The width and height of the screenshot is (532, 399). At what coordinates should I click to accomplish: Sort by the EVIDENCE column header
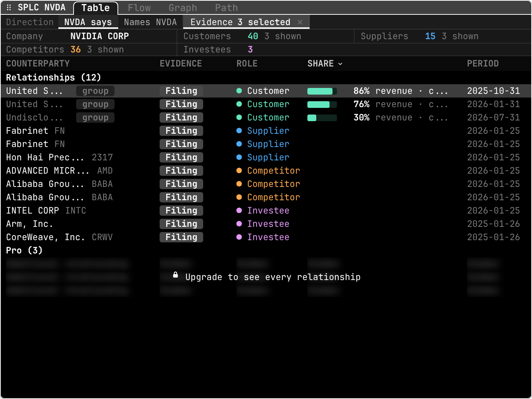point(181,64)
